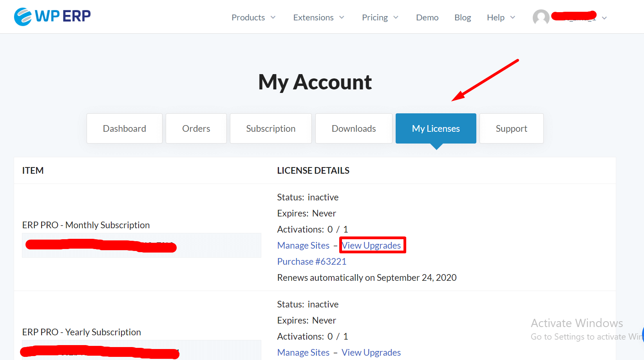The width and height of the screenshot is (644, 360).
Task: Click the highlighted View Upgrades link
Action: point(372,245)
